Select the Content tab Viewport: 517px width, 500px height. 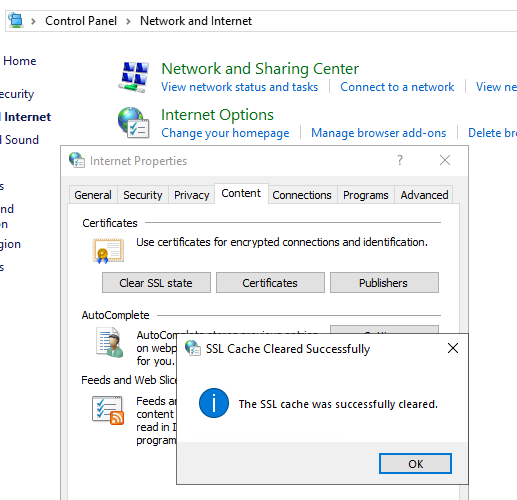click(241, 193)
